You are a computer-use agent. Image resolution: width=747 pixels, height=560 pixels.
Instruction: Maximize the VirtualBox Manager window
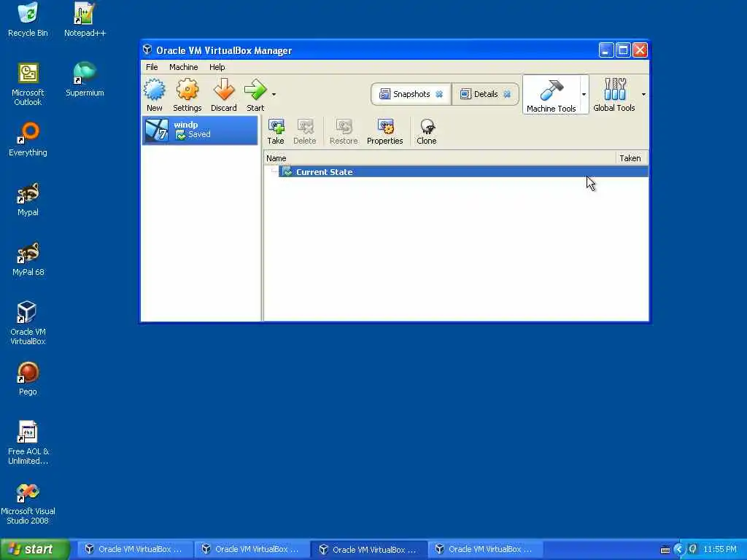click(623, 50)
